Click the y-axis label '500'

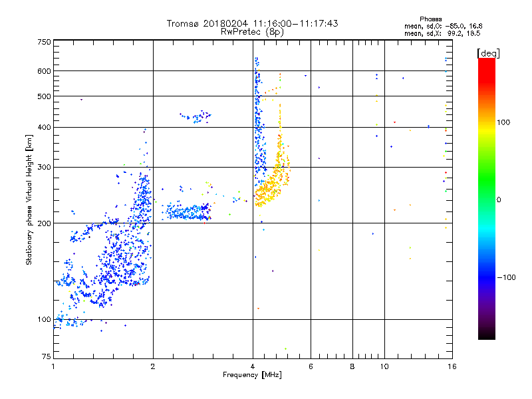[x=44, y=96]
